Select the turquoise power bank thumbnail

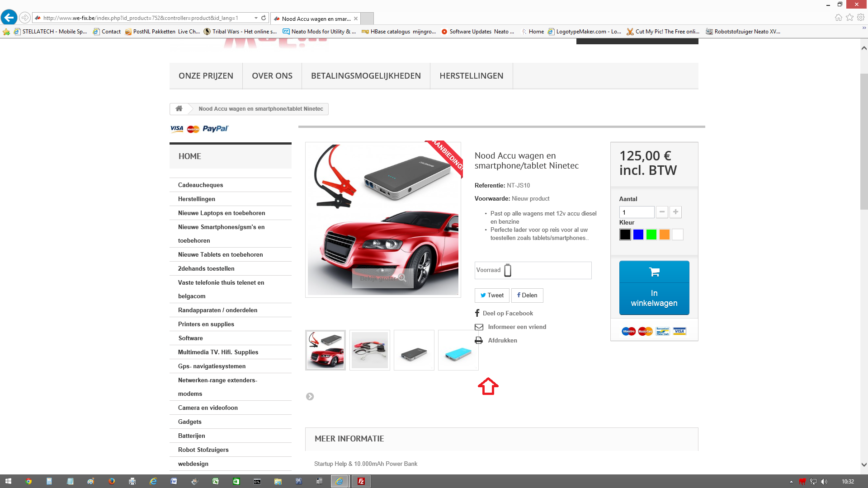coord(458,351)
